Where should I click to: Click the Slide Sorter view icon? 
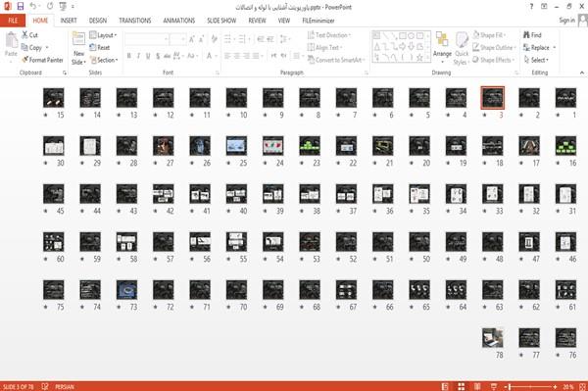click(461, 386)
